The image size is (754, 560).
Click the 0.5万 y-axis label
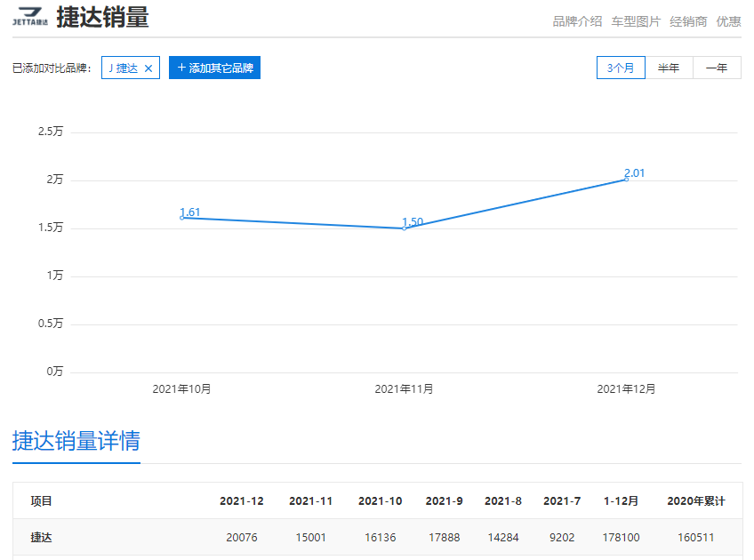point(51,324)
